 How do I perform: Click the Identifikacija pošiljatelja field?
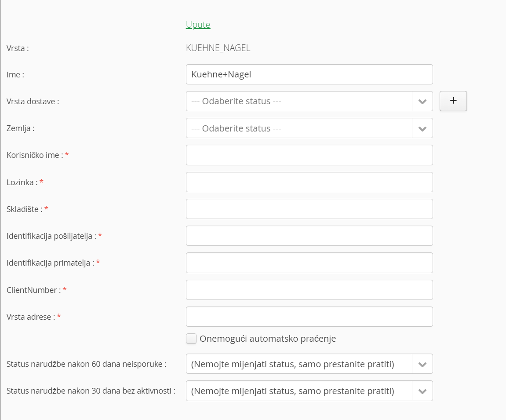[x=309, y=236]
